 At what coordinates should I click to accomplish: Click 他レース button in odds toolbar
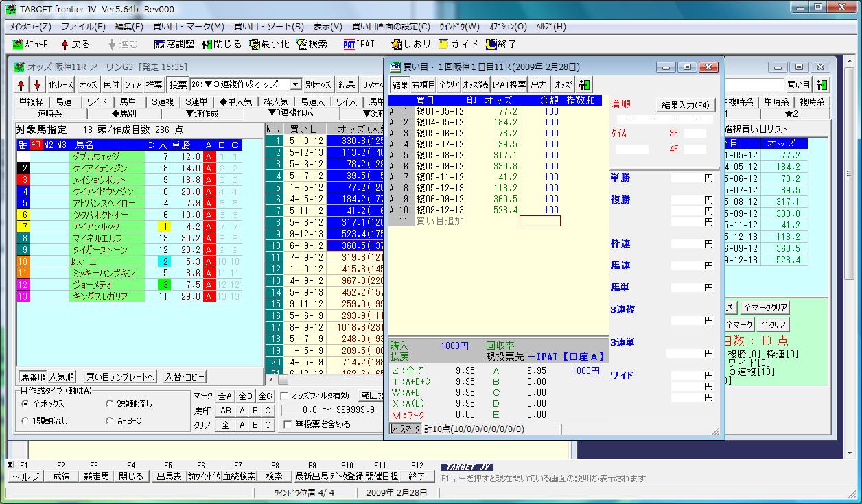[x=61, y=85]
